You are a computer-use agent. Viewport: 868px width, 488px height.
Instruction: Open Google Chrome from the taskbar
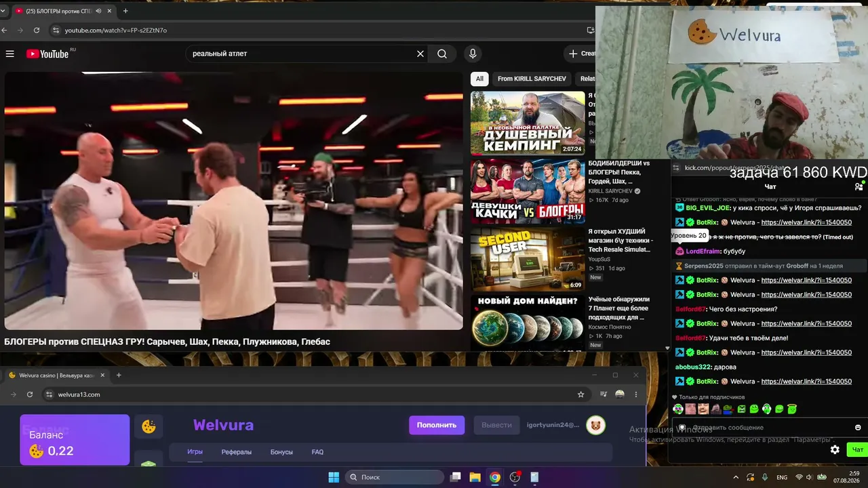point(495,477)
